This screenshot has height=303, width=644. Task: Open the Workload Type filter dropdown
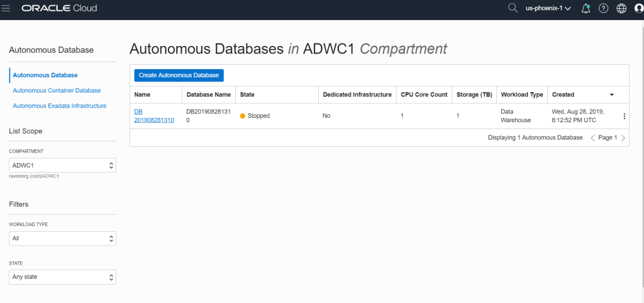pyautogui.click(x=62, y=238)
